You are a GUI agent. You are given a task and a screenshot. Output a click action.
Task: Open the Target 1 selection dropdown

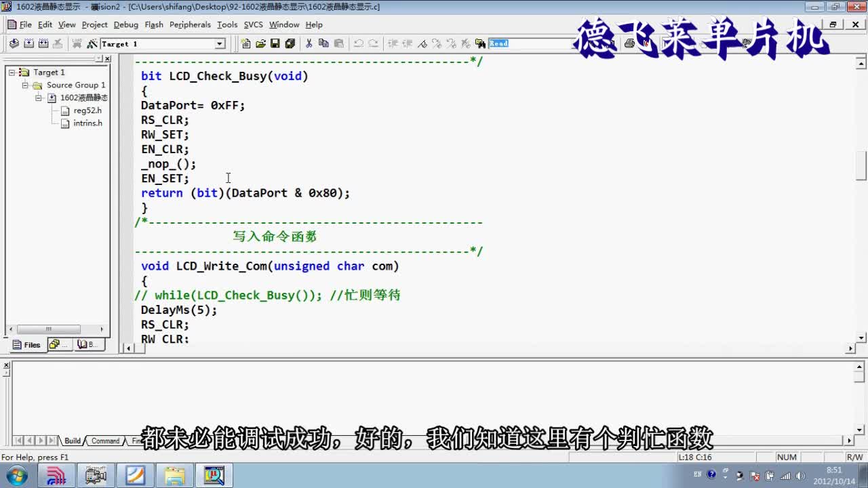pyautogui.click(x=220, y=43)
